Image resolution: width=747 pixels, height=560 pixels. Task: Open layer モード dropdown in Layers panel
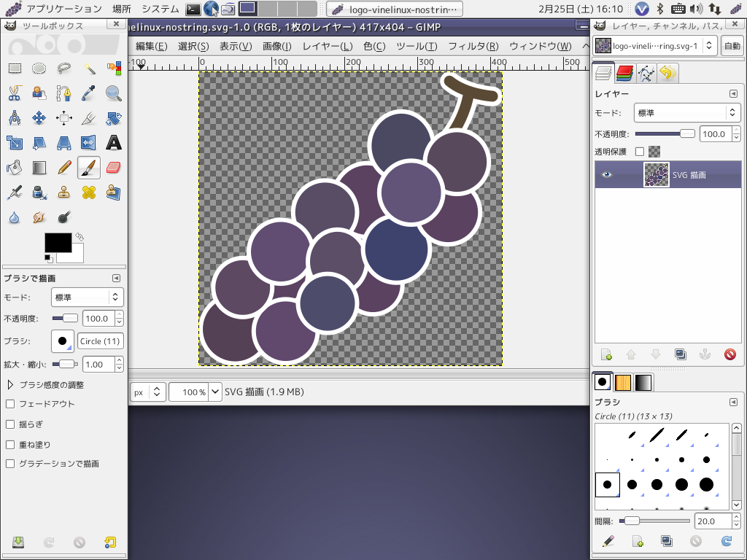[686, 113]
